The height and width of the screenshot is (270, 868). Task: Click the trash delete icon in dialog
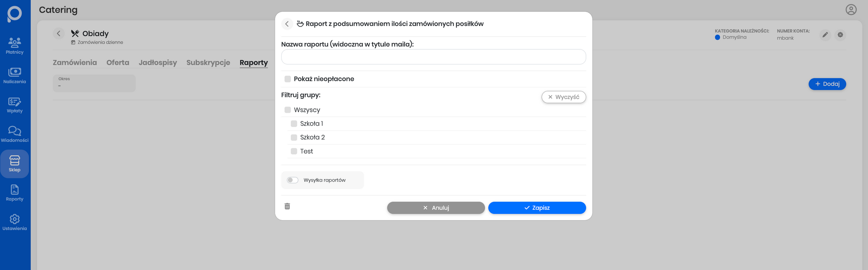pyautogui.click(x=287, y=206)
